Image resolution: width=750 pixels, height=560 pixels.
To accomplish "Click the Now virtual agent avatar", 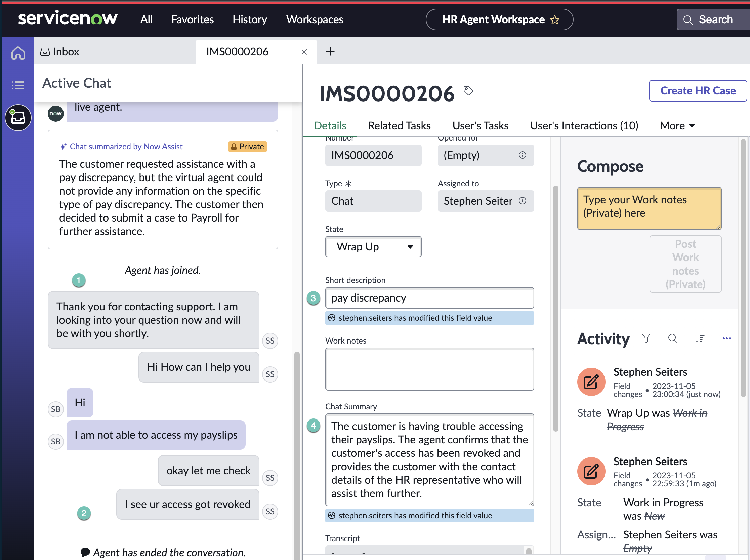I will click(x=55, y=114).
